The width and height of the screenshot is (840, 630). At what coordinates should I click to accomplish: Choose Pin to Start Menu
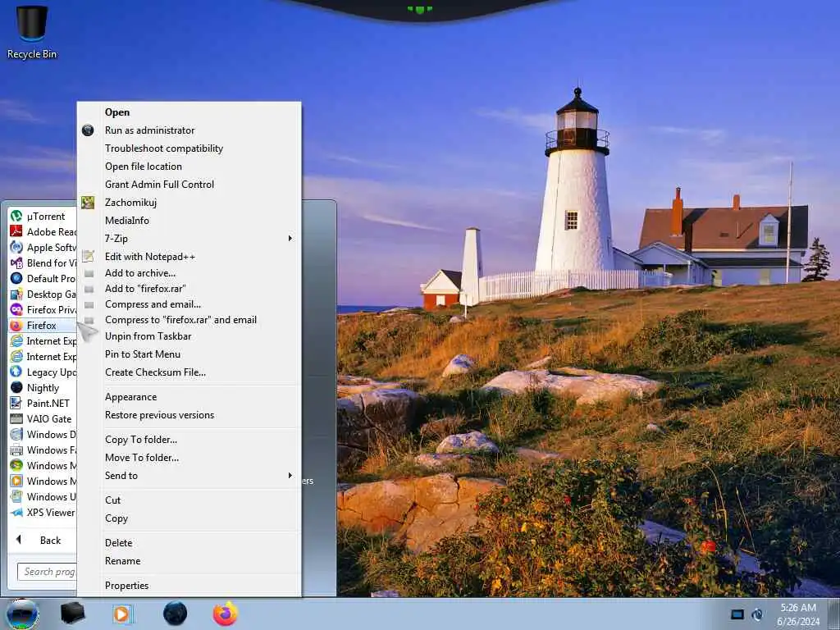(x=143, y=354)
